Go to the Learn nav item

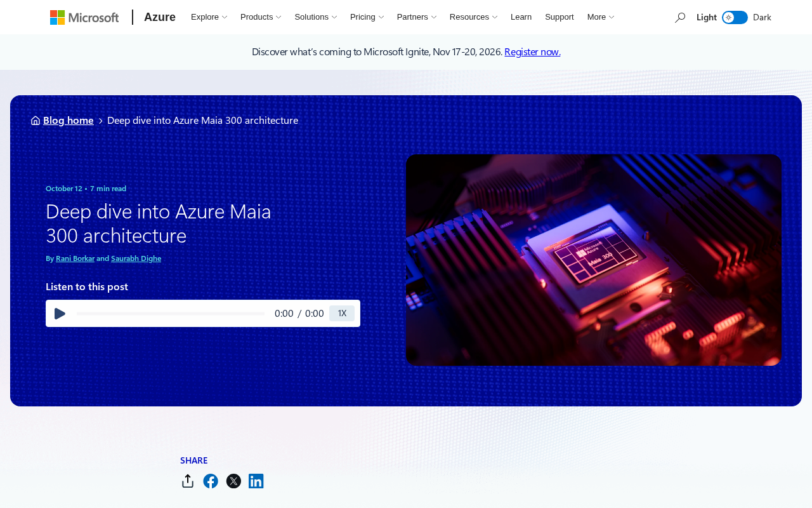click(521, 17)
